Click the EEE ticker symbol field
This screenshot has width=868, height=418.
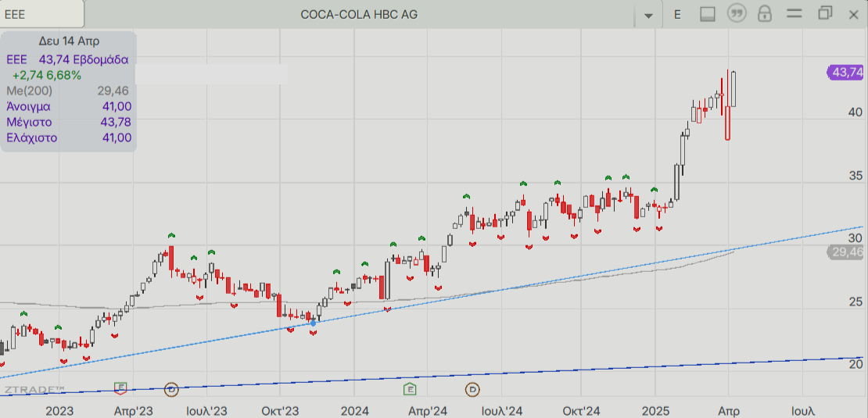[x=42, y=14]
